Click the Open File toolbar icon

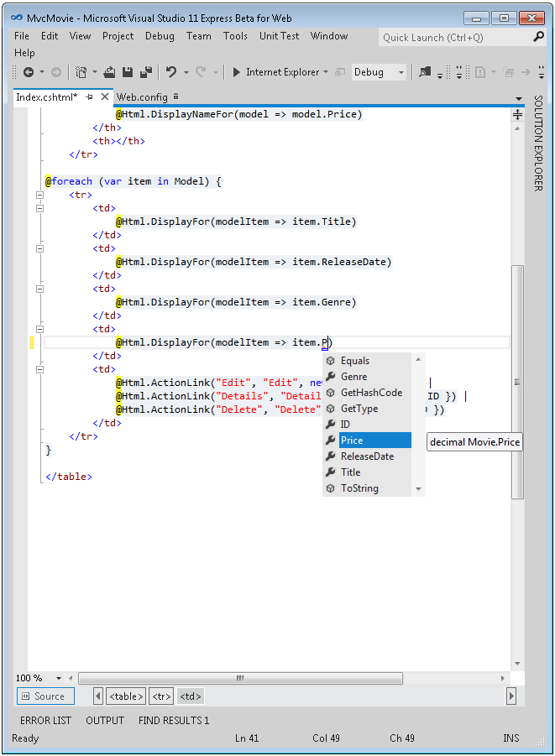click(109, 72)
